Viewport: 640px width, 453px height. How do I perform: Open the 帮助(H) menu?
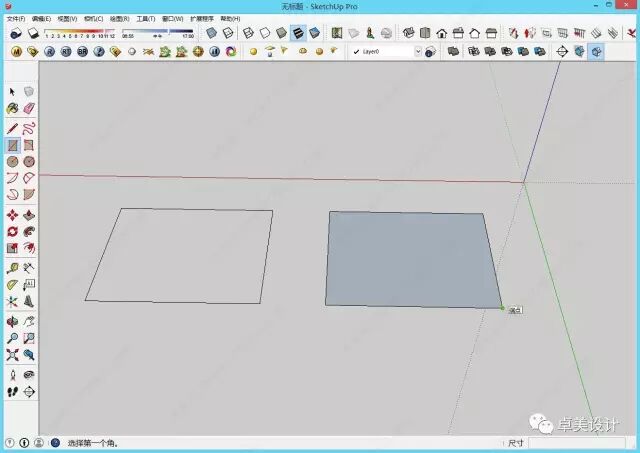[230, 19]
